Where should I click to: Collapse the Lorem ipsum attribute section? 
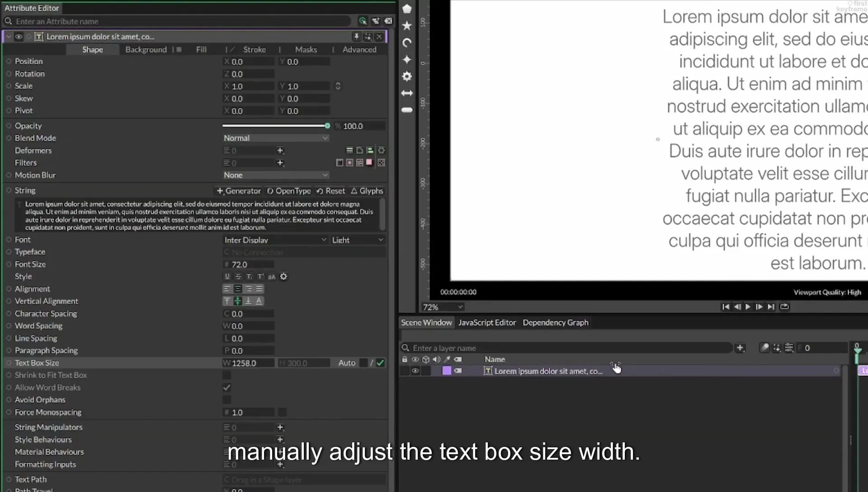[8, 37]
